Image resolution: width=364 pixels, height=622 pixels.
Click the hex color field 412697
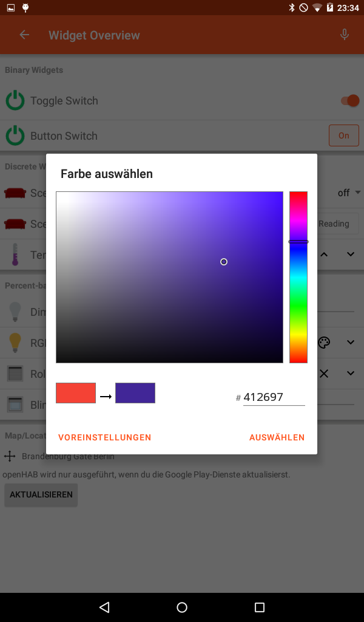click(x=274, y=397)
